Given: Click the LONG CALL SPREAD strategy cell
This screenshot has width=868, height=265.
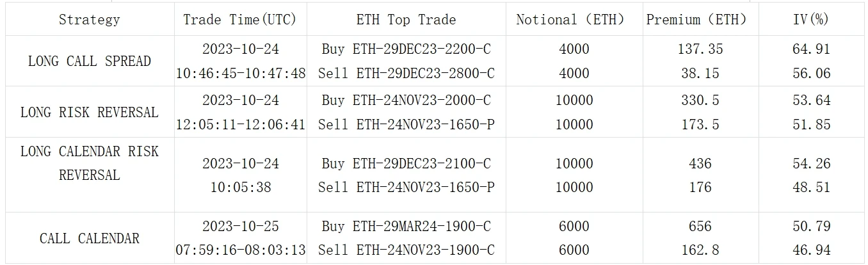Looking at the screenshot, I should (x=90, y=61).
